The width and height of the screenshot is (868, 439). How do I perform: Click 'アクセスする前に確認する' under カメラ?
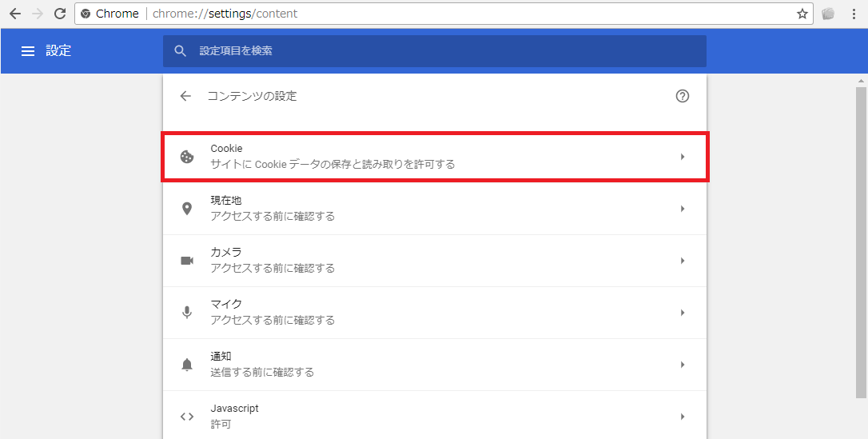273,269
